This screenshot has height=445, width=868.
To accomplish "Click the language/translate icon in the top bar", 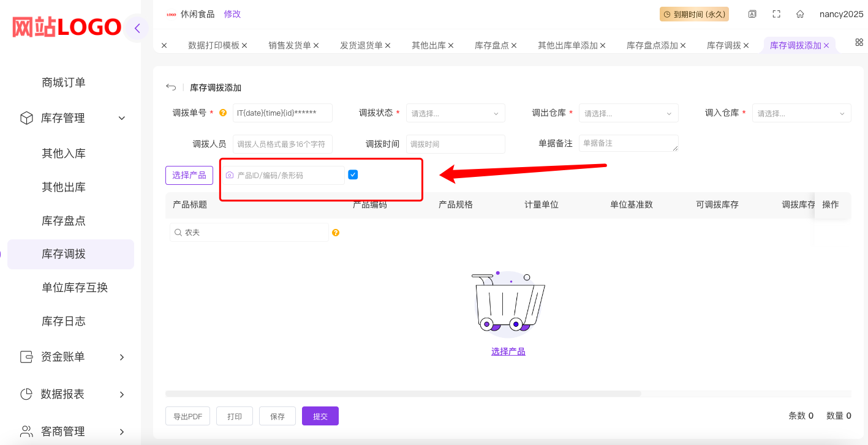I will [x=752, y=14].
